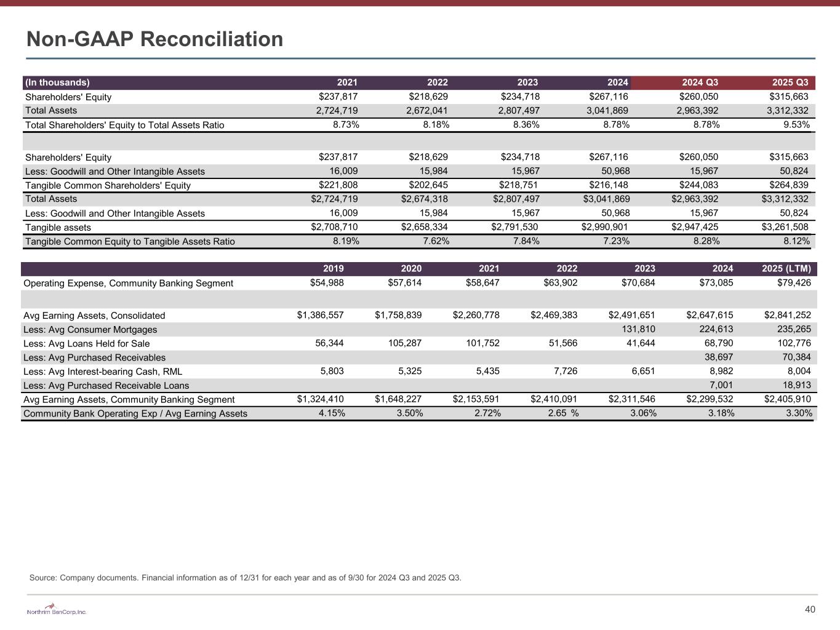Click Community Bank Operating Exp ratio label

click(x=135, y=413)
